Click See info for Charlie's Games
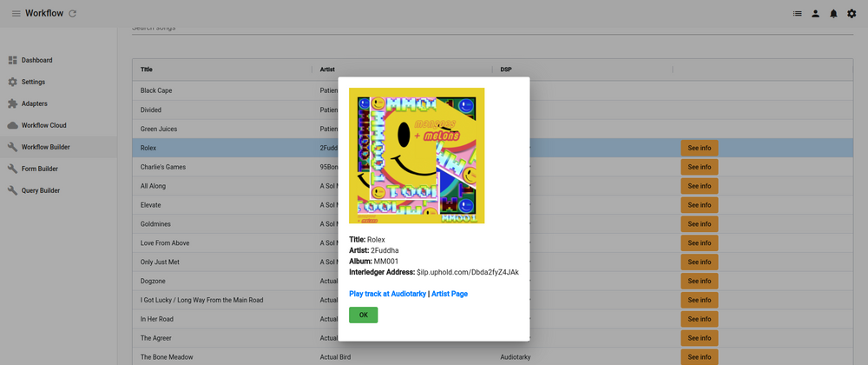 [x=699, y=167]
